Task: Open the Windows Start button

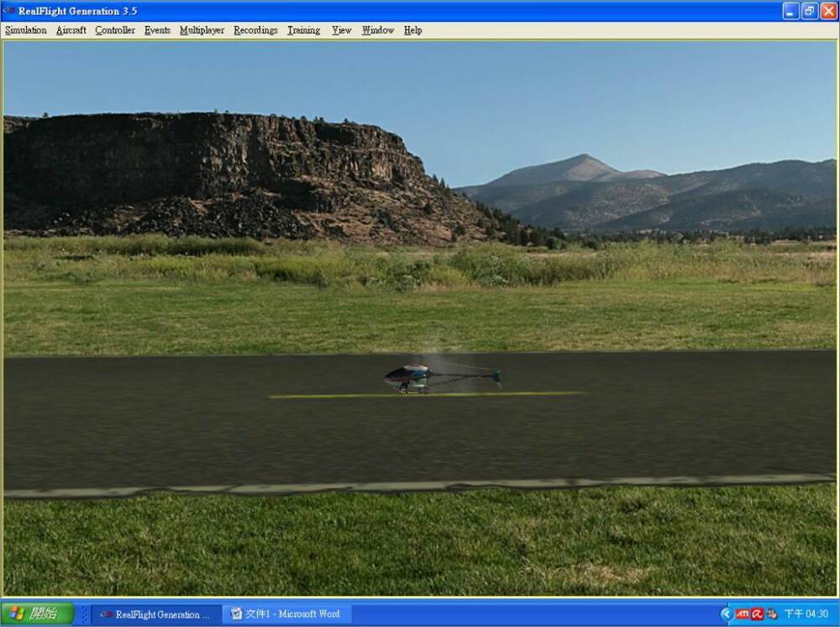Action: click(x=38, y=614)
